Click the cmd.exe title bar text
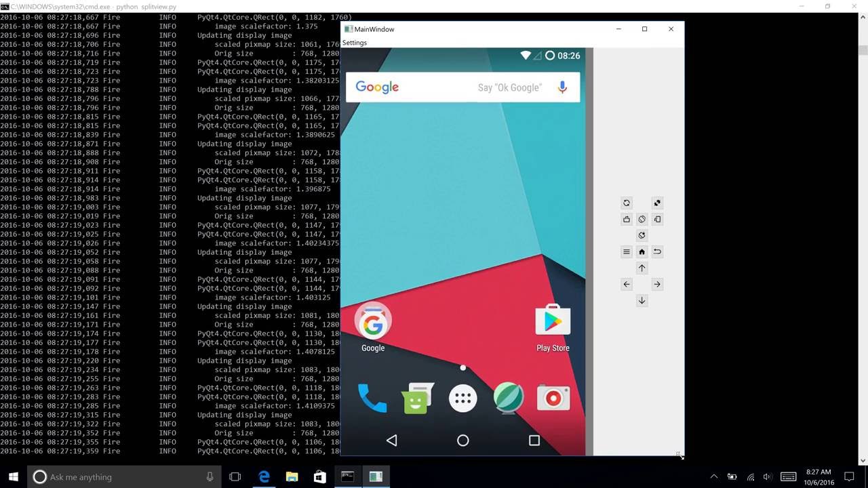Screen dimensions: 868x488 pyautogui.click(x=92, y=6)
